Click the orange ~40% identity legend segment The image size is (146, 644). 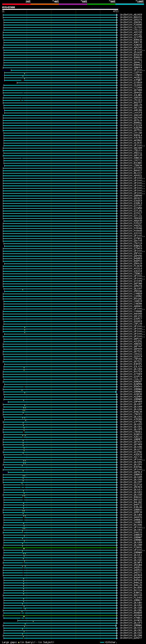[45, 4]
